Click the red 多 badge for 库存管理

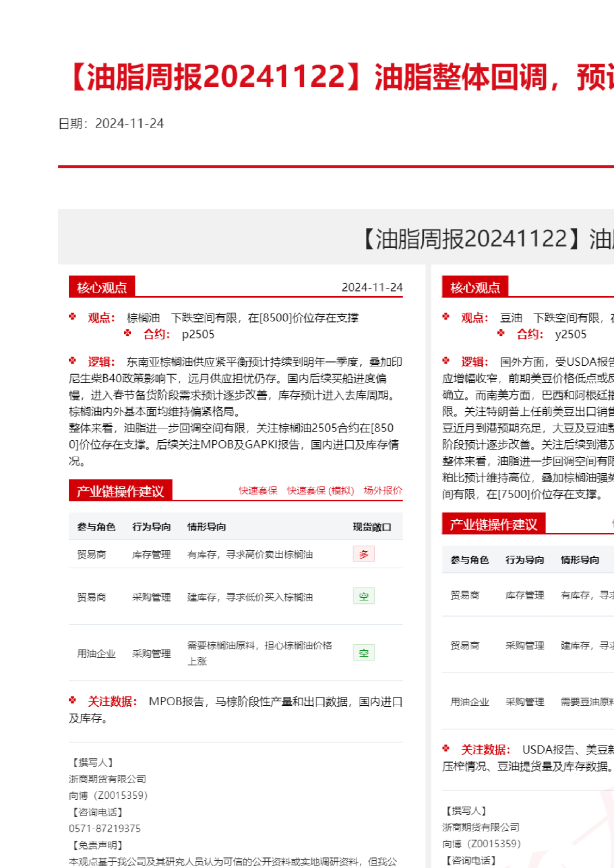[364, 554]
